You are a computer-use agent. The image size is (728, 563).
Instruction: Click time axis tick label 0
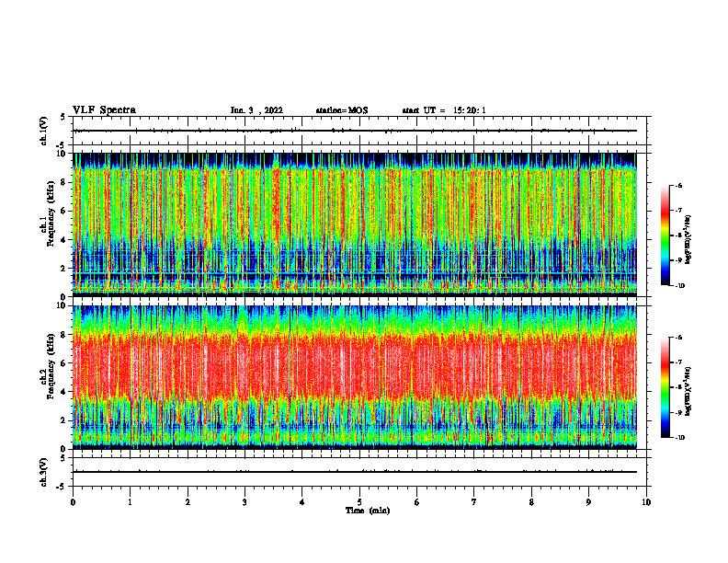(73, 502)
